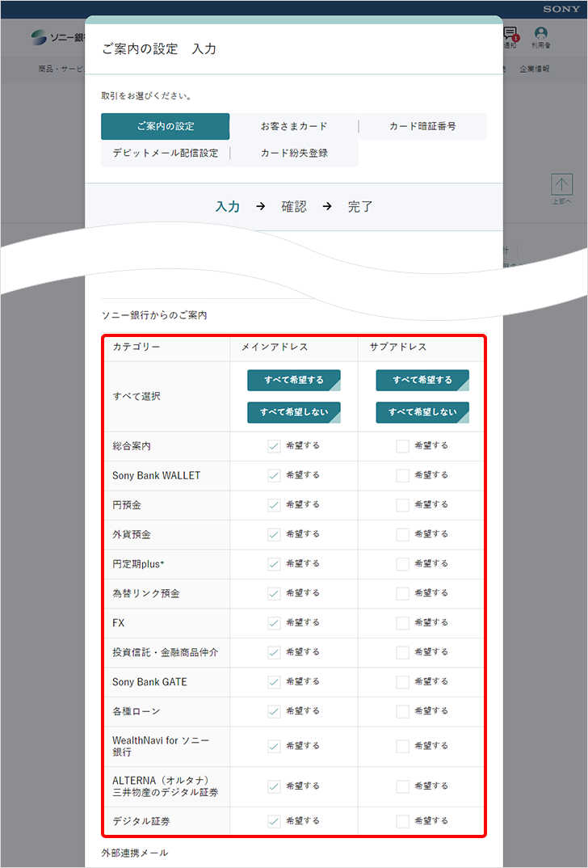588x868 pixels.
Task: Click the 完了 step indicator
Action: [x=360, y=206]
